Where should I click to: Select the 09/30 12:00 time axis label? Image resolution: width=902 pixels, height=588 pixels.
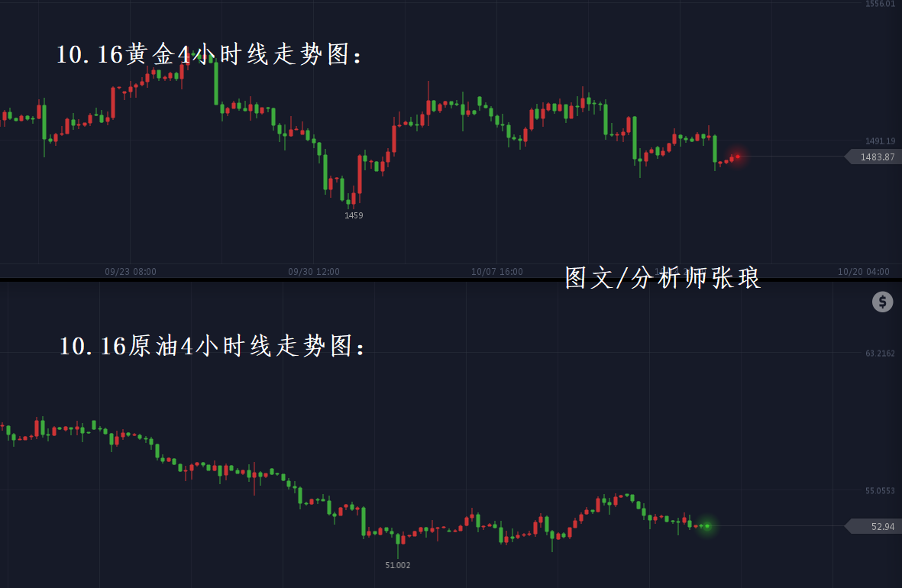(x=314, y=271)
